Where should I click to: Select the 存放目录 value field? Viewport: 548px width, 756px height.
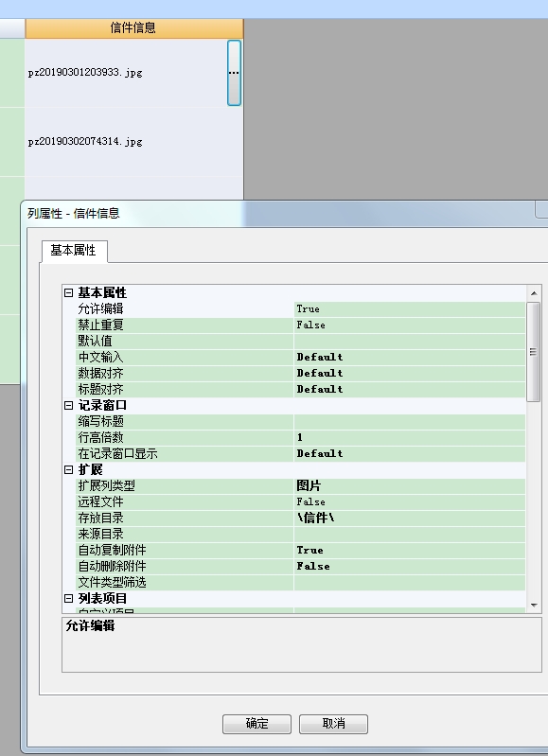point(410,518)
